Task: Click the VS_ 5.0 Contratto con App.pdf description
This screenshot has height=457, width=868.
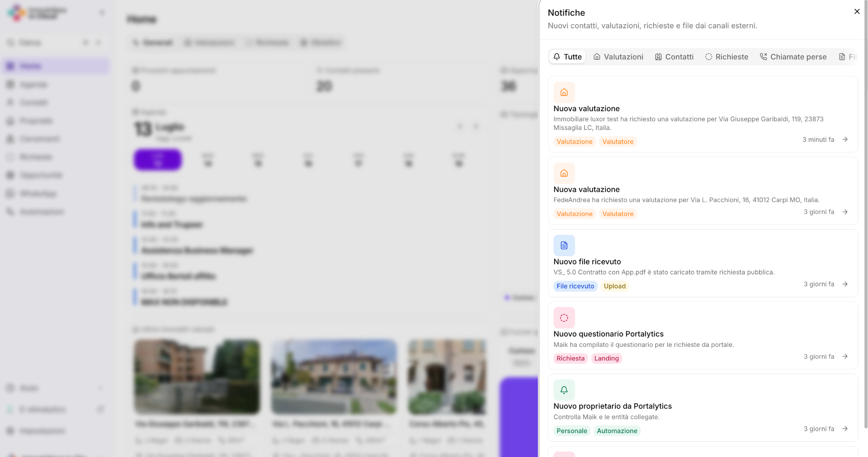Action: (664, 272)
